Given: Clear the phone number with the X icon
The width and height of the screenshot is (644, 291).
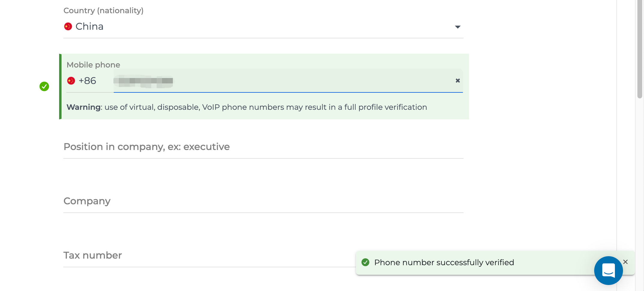Looking at the screenshot, I should [x=458, y=80].
